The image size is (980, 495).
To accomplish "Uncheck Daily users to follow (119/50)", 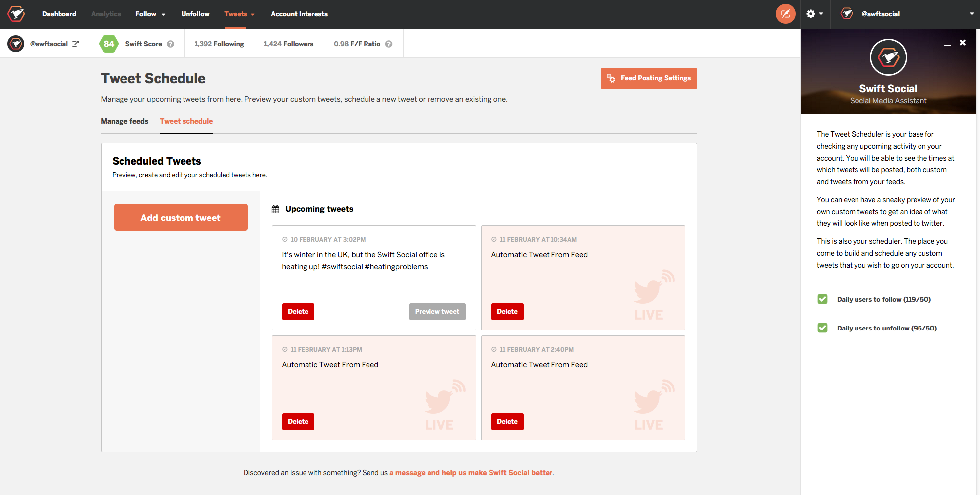I will click(822, 299).
